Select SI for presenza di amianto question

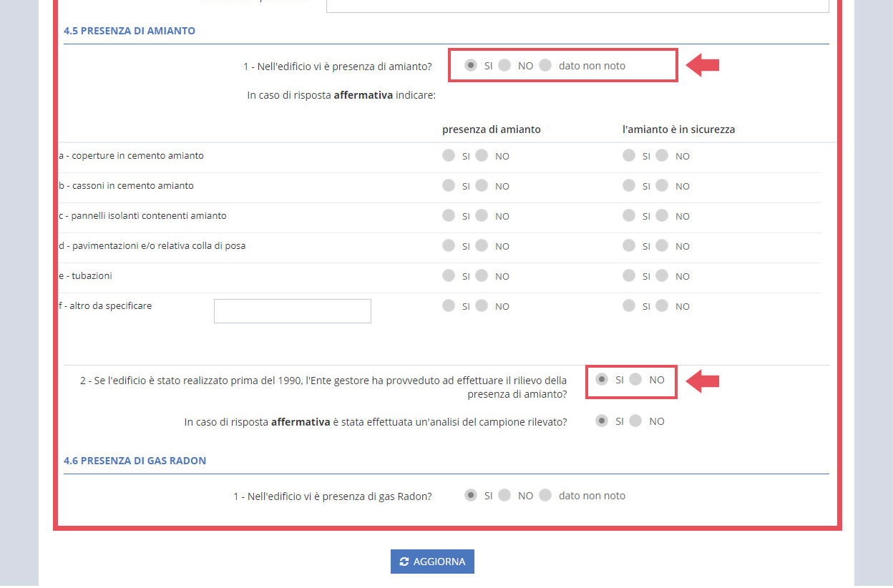(470, 65)
